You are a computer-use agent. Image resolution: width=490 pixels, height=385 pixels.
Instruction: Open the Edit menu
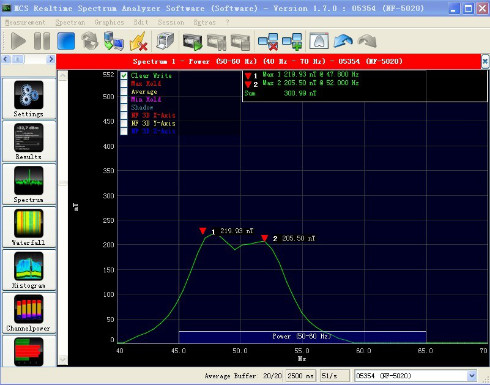pyautogui.click(x=141, y=22)
